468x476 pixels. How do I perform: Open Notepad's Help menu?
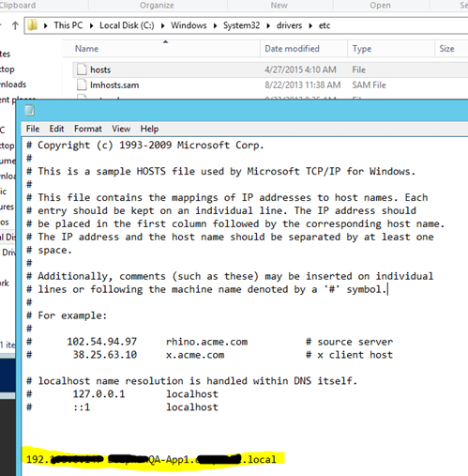coord(149,129)
